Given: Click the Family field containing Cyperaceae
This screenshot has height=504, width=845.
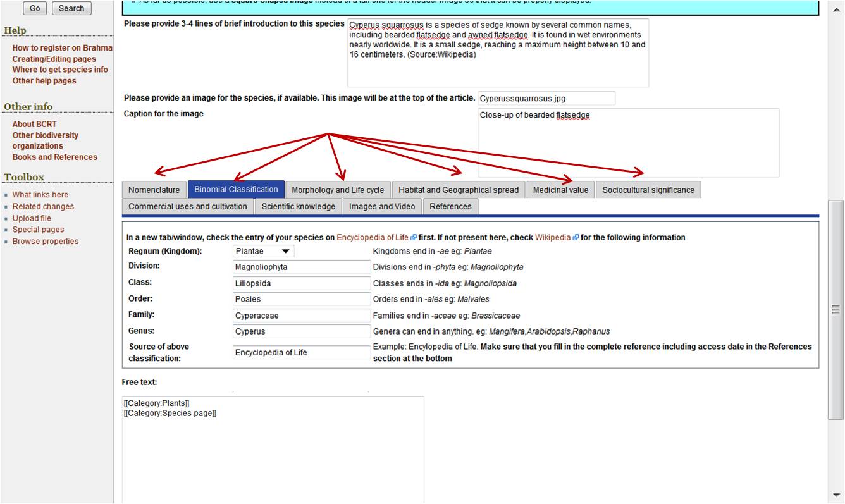Looking at the screenshot, I should [x=302, y=316].
